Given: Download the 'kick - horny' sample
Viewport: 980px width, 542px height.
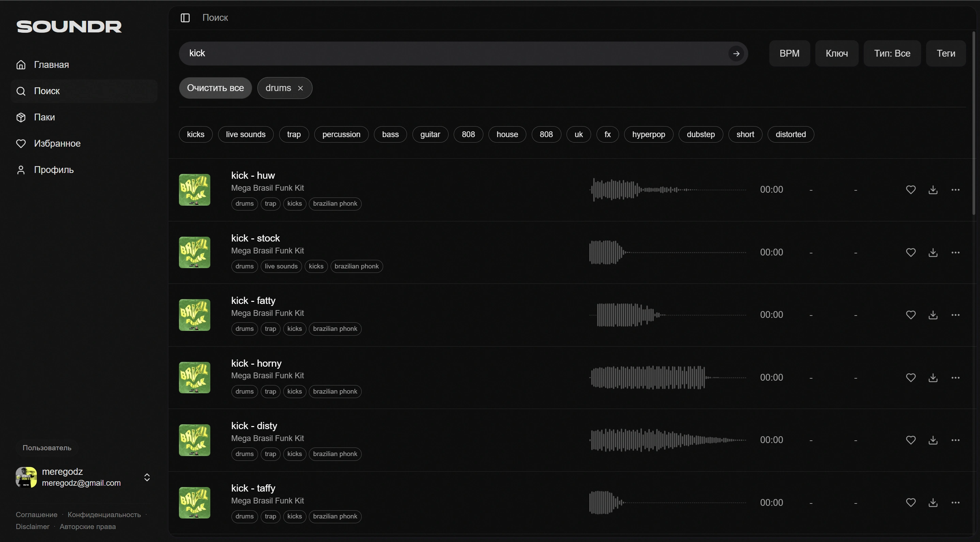Looking at the screenshot, I should [933, 378].
